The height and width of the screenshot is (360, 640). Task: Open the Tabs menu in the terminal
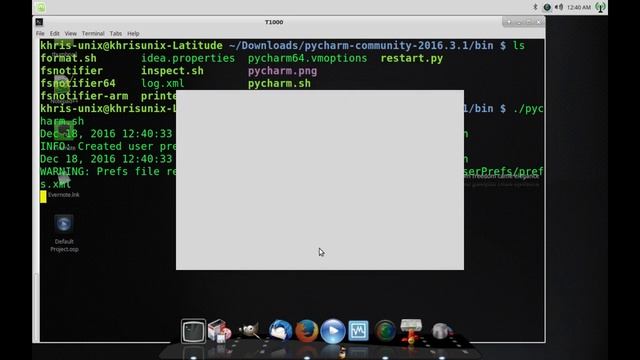pyautogui.click(x=116, y=33)
